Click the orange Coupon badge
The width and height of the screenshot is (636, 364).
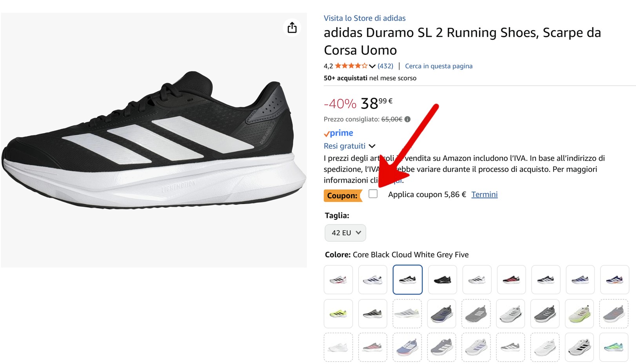pyautogui.click(x=342, y=195)
